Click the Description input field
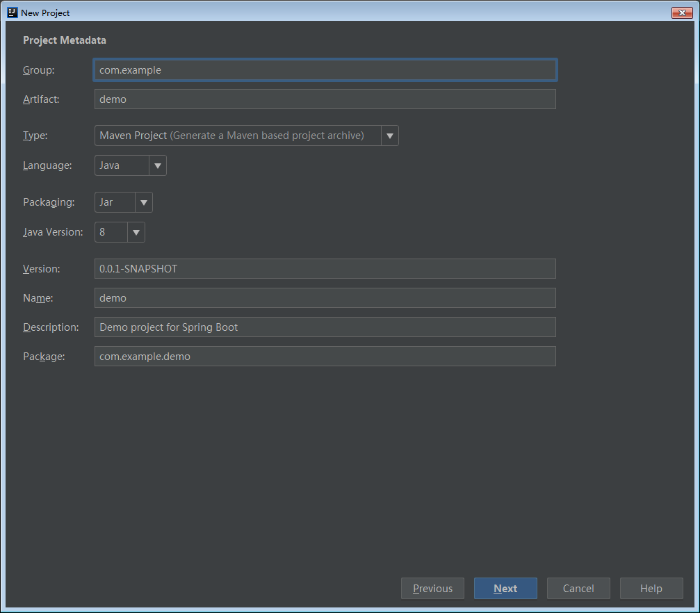This screenshot has width=700, height=613. click(x=325, y=327)
